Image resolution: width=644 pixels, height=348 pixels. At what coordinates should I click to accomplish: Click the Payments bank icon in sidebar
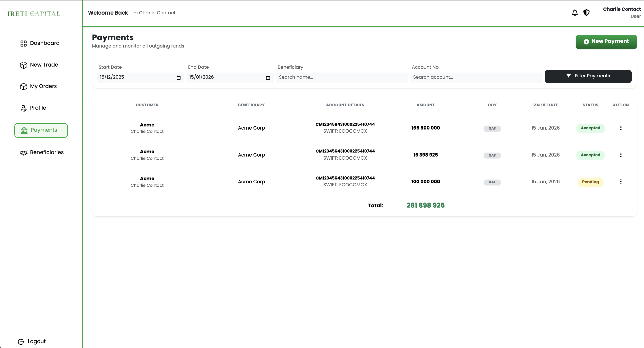24,130
